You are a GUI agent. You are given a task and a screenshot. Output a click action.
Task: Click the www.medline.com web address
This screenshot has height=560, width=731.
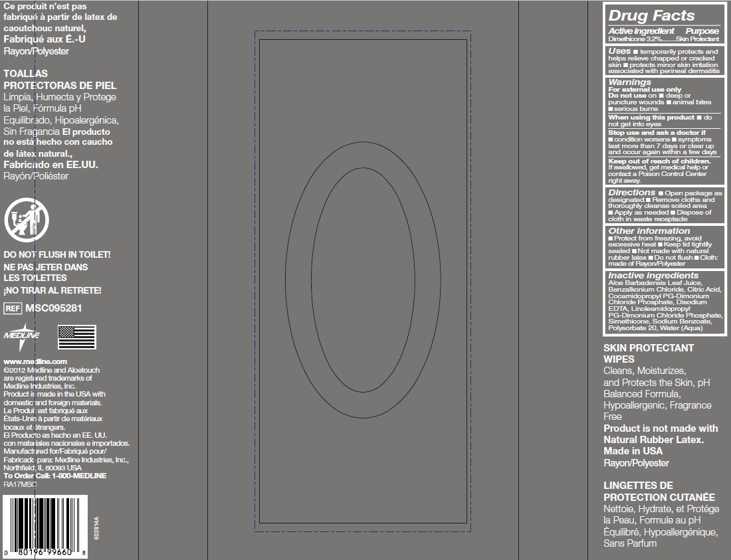(x=35, y=361)
